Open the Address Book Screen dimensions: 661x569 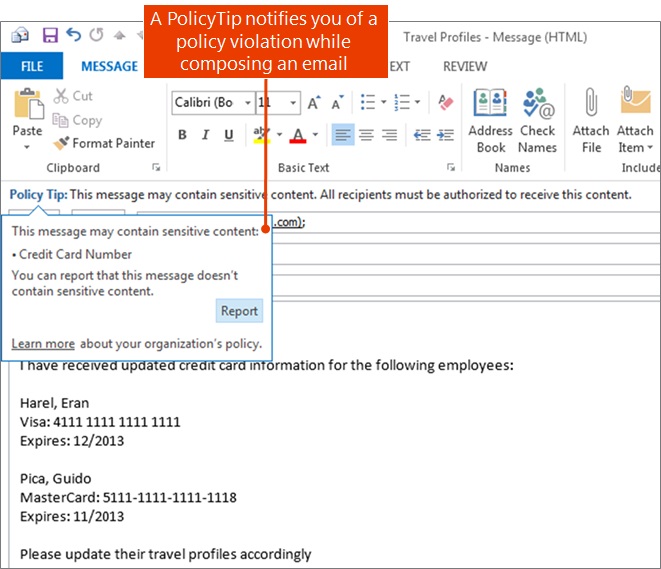click(x=490, y=120)
